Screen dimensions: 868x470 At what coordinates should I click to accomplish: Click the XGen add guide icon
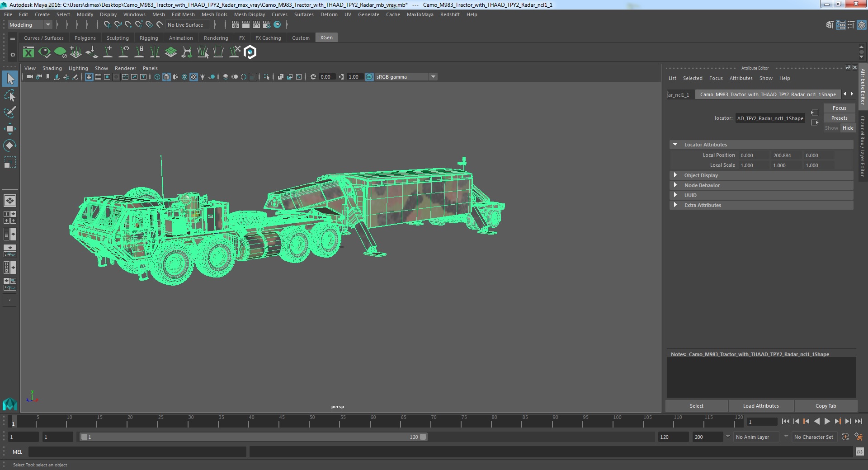click(108, 52)
